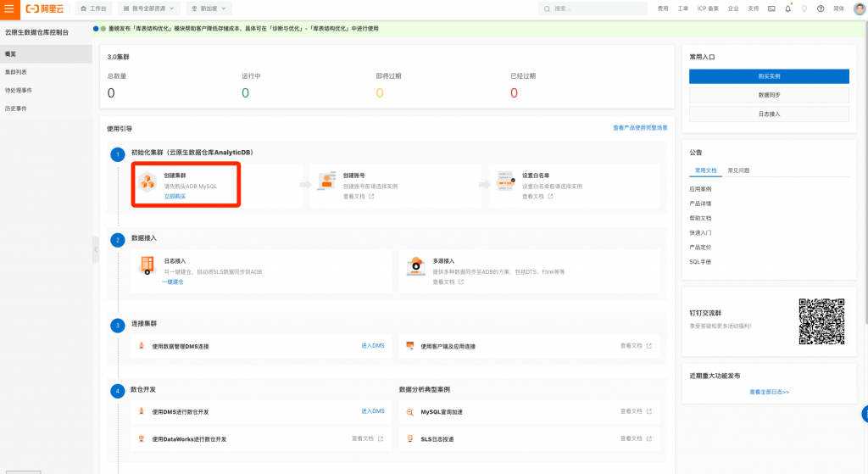Switch to the 常用文档 tab

click(x=706, y=170)
